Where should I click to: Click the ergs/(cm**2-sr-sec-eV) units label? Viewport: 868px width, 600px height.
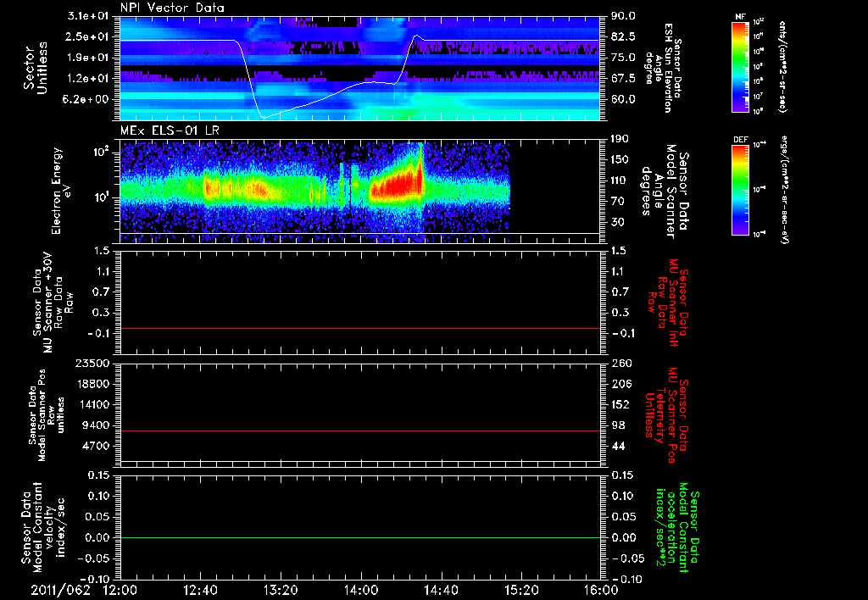click(785, 189)
